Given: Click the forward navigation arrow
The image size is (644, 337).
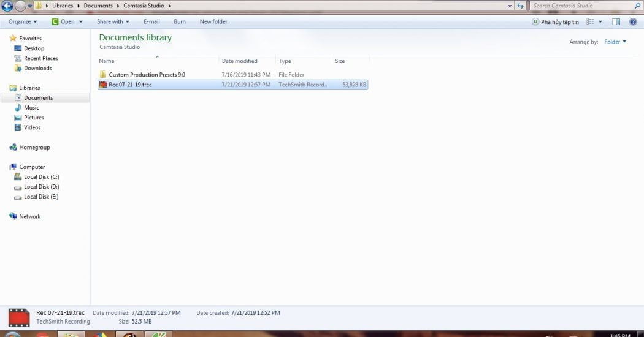Looking at the screenshot, I should pyautogui.click(x=20, y=6).
